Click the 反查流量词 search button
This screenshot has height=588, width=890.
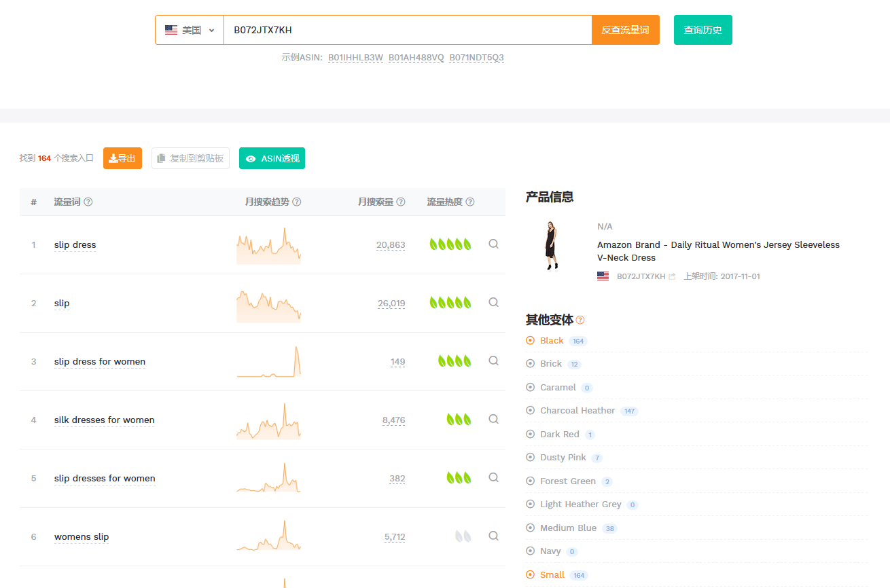pyautogui.click(x=625, y=30)
